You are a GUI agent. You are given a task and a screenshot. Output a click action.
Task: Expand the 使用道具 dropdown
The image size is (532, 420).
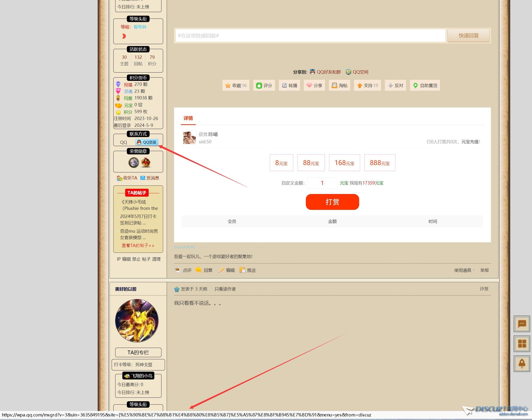pyautogui.click(x=464, y=270)
